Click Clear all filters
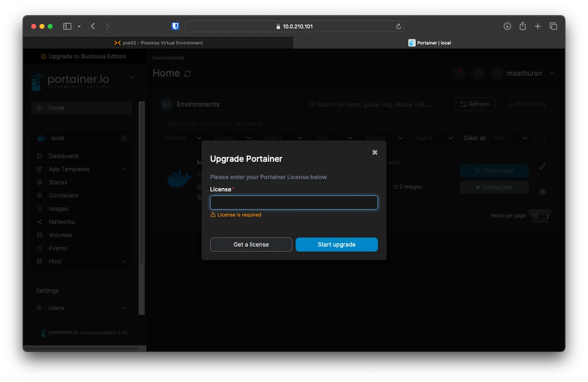 pos(475,138)
